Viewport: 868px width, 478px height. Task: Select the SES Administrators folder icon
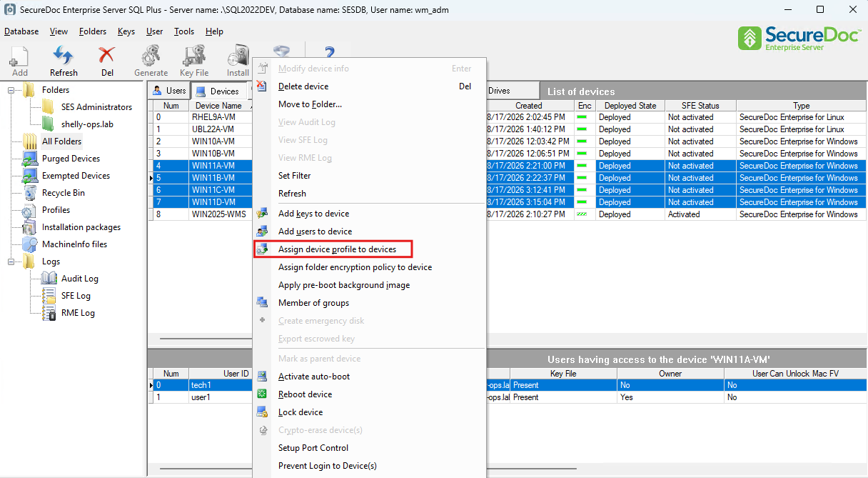pyautogui.click(x=48, y=107)
